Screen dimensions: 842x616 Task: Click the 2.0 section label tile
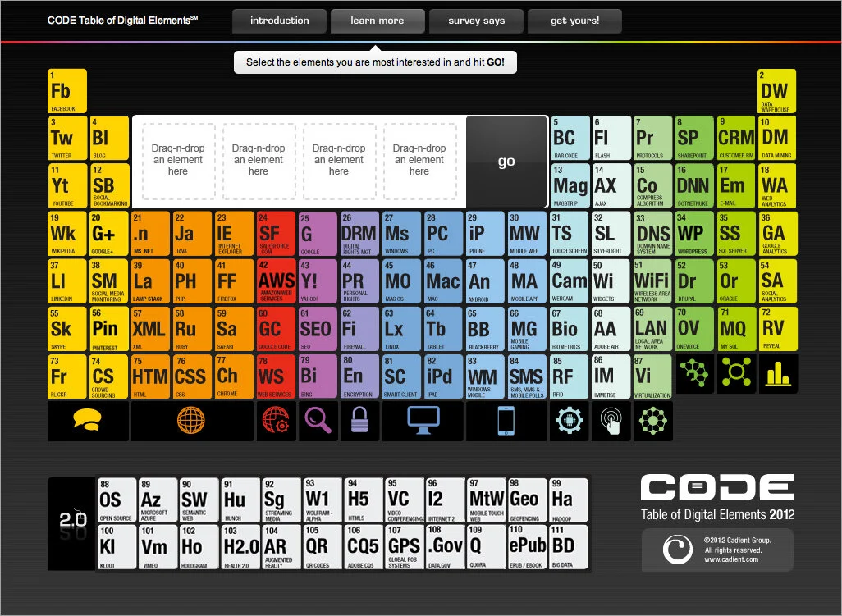[x=72, y=523]
